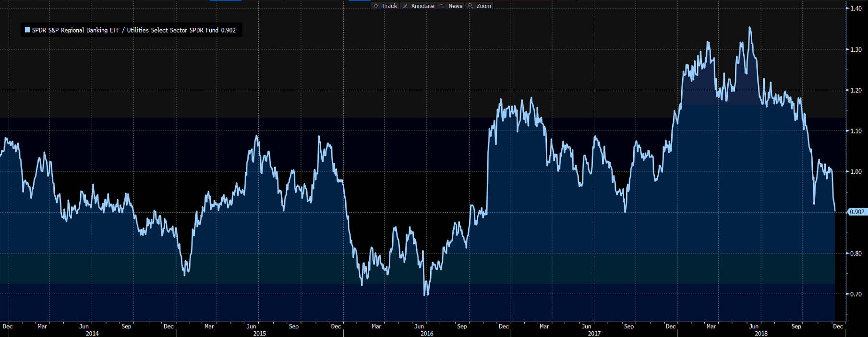Select the 2014 year label on time axis
This screenshot has height=337, width=868.
[92, 333]
